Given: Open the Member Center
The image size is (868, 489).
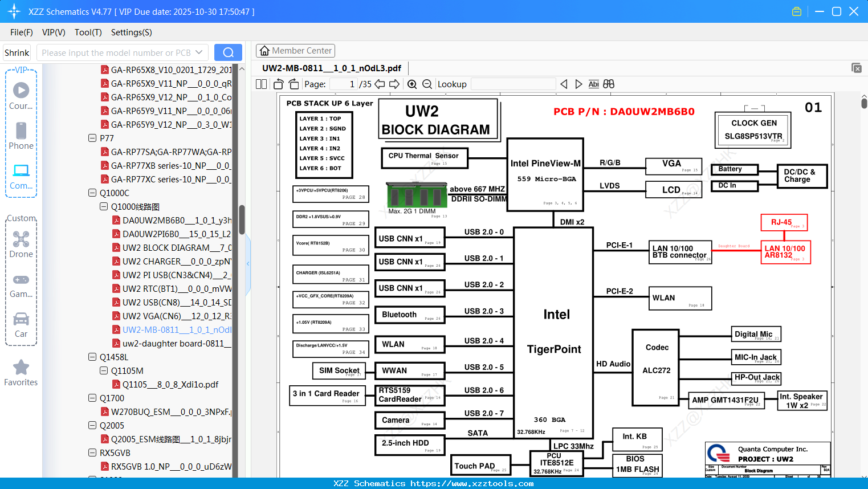Looking at the screenshot, I should [295, 51].
